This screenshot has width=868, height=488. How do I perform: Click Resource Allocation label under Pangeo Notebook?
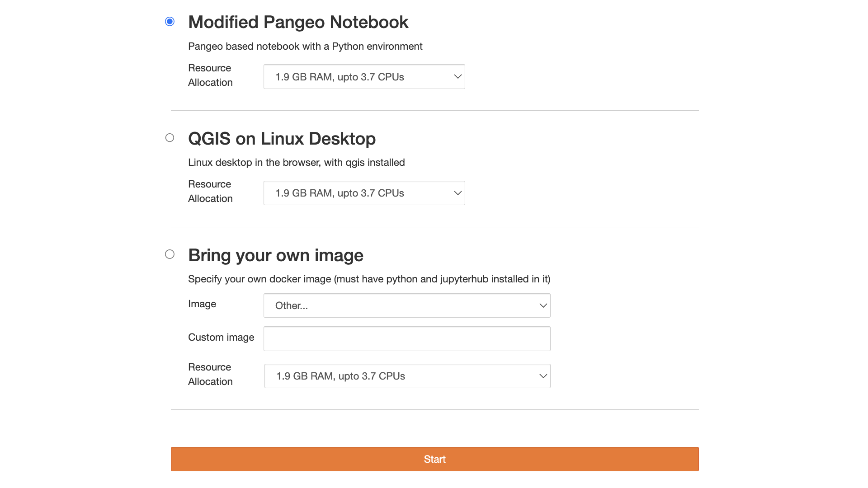[x=210, y=75]
